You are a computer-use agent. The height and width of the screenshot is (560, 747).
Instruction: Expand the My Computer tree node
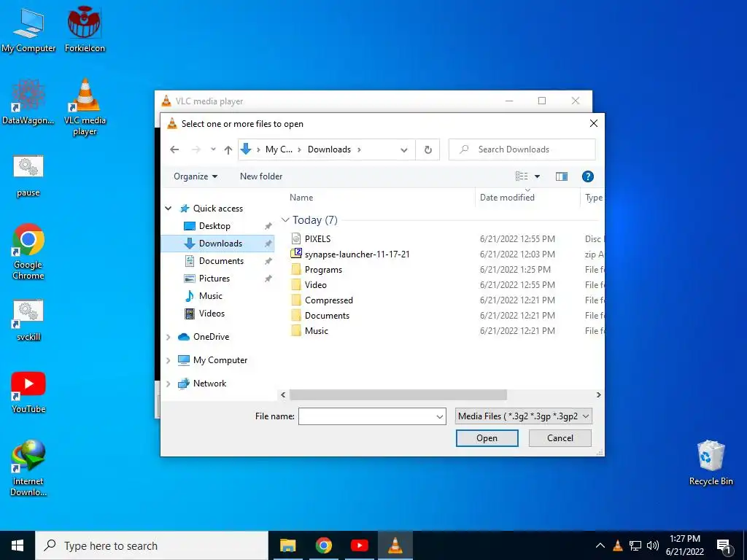pyautogui.click(x=169, y=360)
